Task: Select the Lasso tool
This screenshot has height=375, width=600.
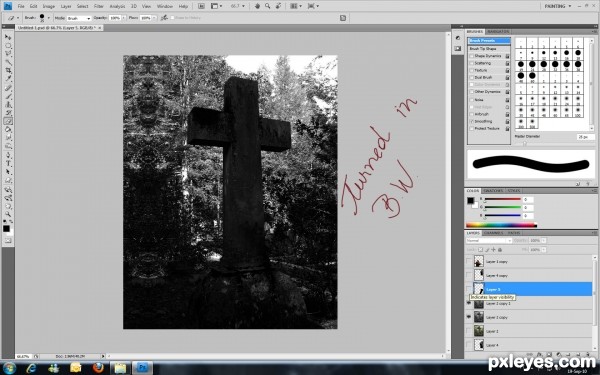Action: [8, 54]
